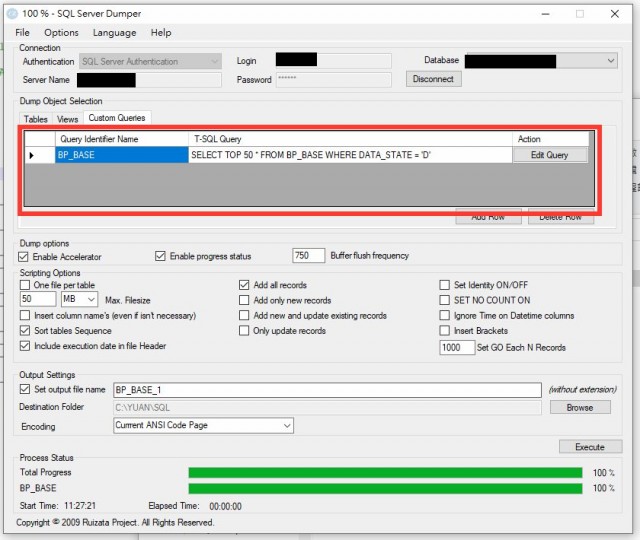The width and height of the screenshot is (640, 540).
Task: Click the output file name field
Action: [x=326, y=390]
